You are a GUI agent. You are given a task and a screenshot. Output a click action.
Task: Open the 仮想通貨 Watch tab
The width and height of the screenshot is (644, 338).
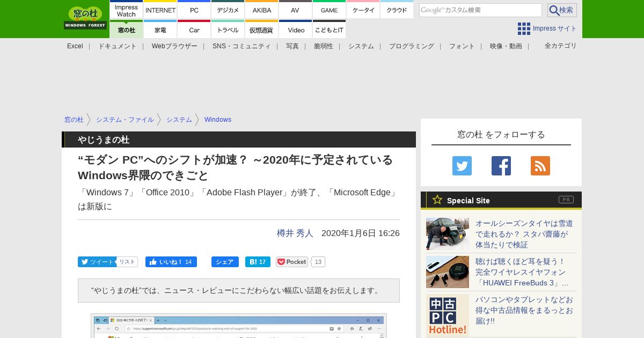tap(262, 29)
